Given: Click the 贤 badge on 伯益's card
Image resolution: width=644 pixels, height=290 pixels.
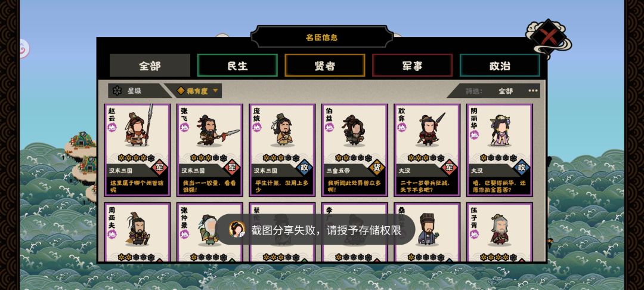Looking at the screenshot, I should [377, 167].
